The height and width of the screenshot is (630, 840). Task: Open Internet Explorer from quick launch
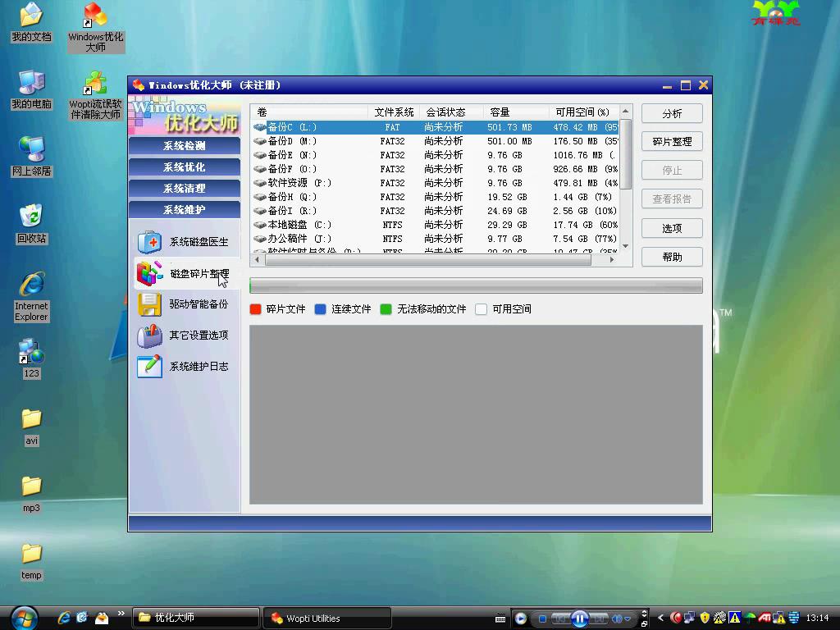[x=64, y=618]
